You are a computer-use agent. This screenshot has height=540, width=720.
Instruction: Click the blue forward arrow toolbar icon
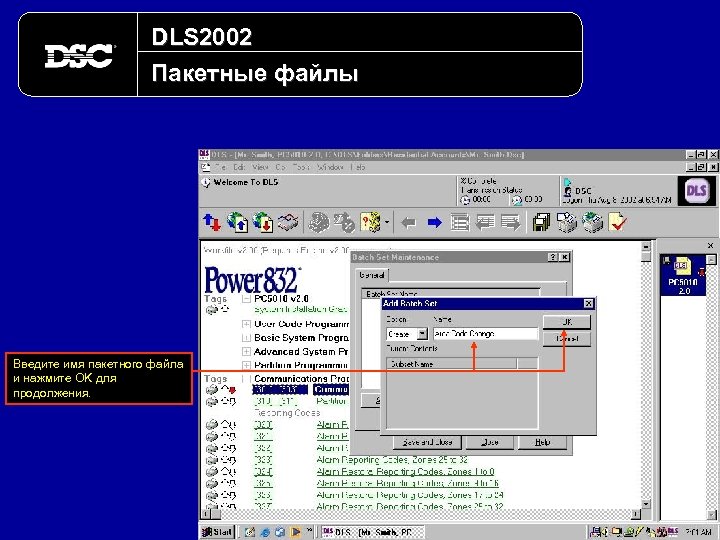point(434,223)
